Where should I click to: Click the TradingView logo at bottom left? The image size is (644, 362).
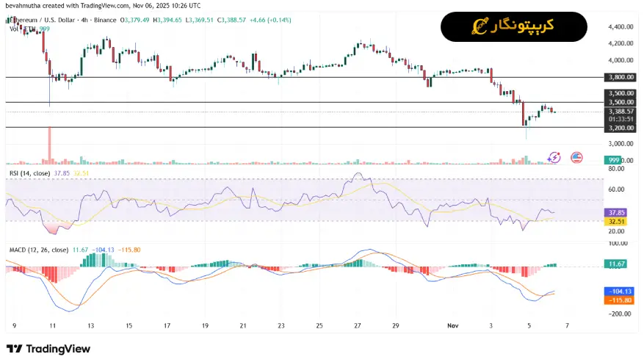tap(48, 349)
